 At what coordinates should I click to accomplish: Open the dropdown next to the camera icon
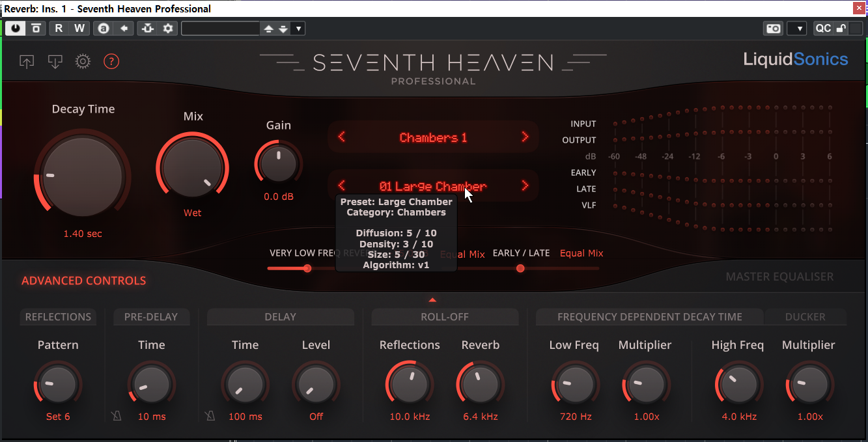pos(797,29)
